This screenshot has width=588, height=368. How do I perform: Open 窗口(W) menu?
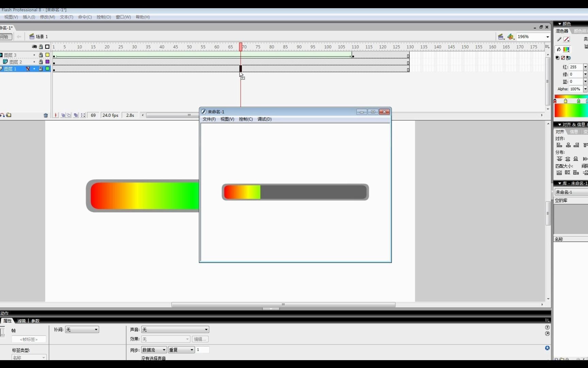pyautogui.click(x=123, y=17)
